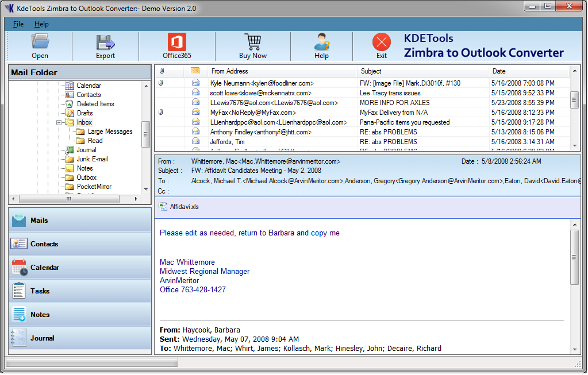Click the Export toolbar icon
Screen dimensions: 588x375
click(x=105, y=42)
